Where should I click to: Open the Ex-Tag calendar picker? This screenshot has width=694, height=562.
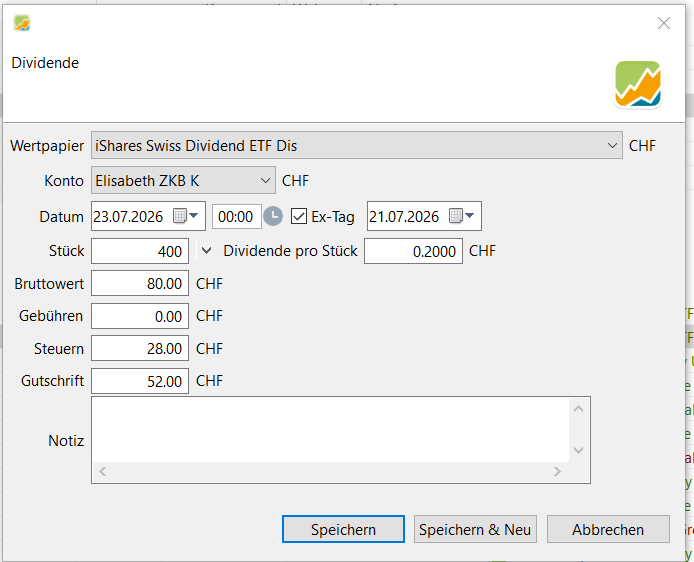point(462,216)
